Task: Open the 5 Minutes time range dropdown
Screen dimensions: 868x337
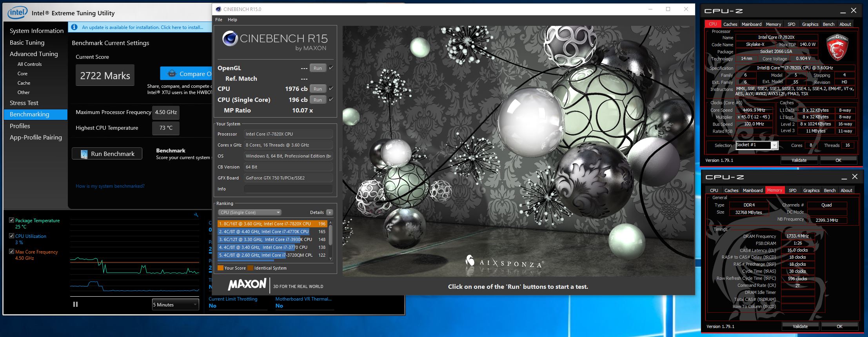Action: click(175, 304)
